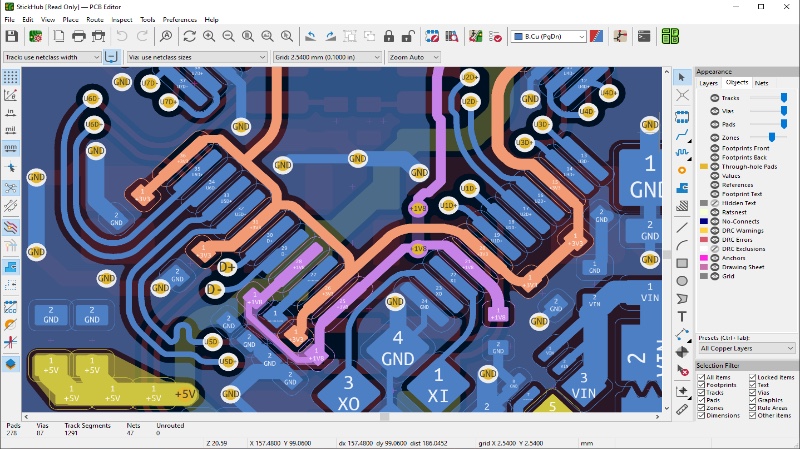Click the Save icon in the toolbar
Viewport: 800px width, 449px height.
pyautogui.click(x=12, y=36)
